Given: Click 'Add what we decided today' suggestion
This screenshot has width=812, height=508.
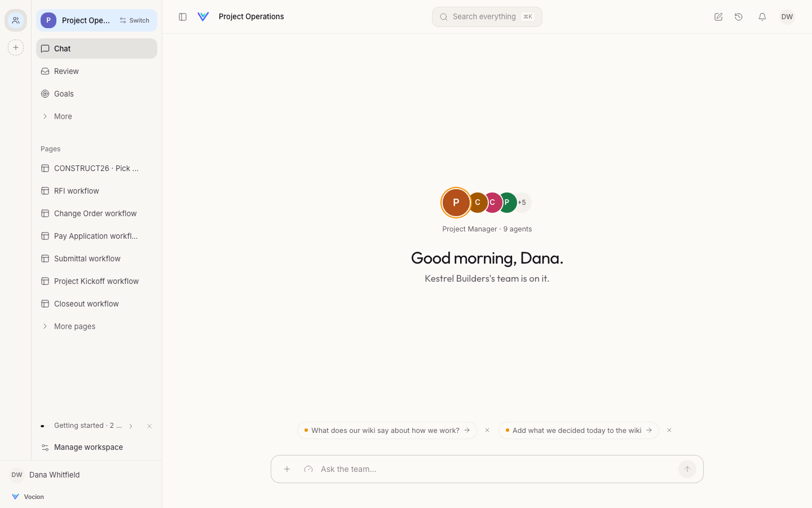Looking at the screenshot, I should (579, 430).
